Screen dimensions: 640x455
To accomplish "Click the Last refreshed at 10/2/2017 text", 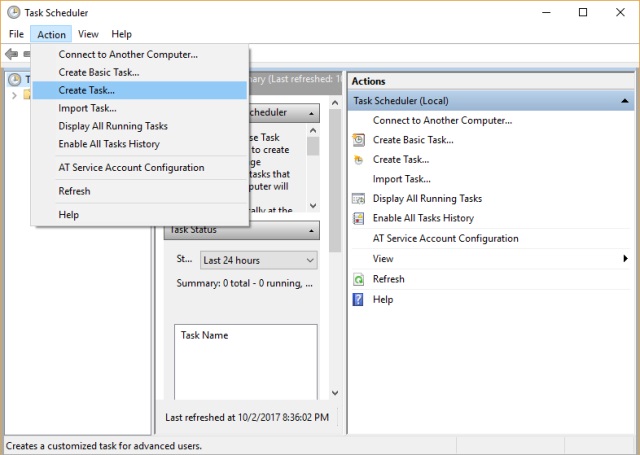I will 247,417.
